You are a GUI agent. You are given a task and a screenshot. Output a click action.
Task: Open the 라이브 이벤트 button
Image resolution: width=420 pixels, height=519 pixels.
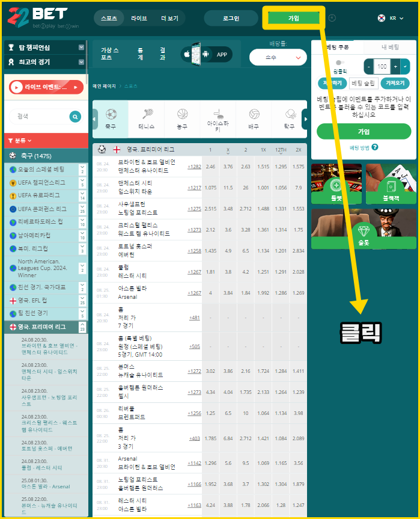(x=46, y=87)
